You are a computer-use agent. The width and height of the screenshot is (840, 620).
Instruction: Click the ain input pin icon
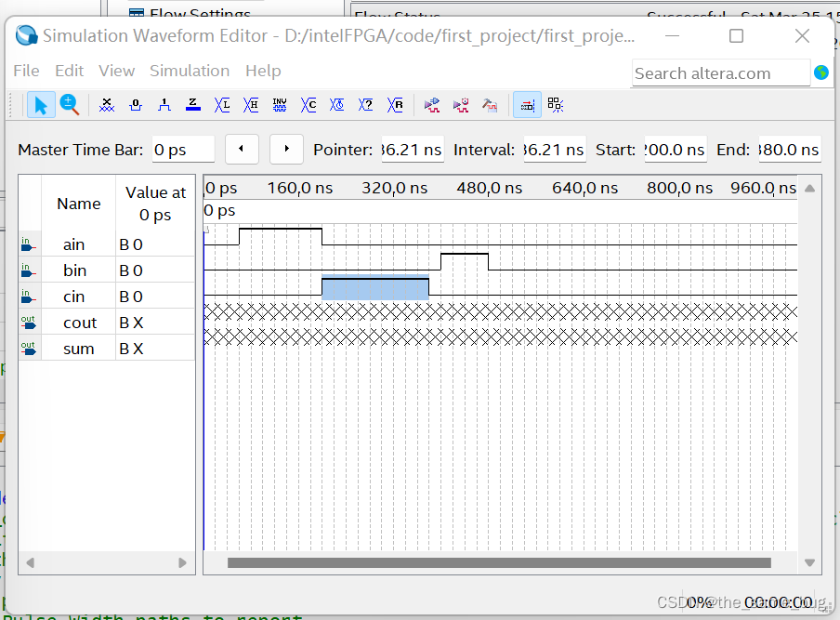tap(29, 244)
